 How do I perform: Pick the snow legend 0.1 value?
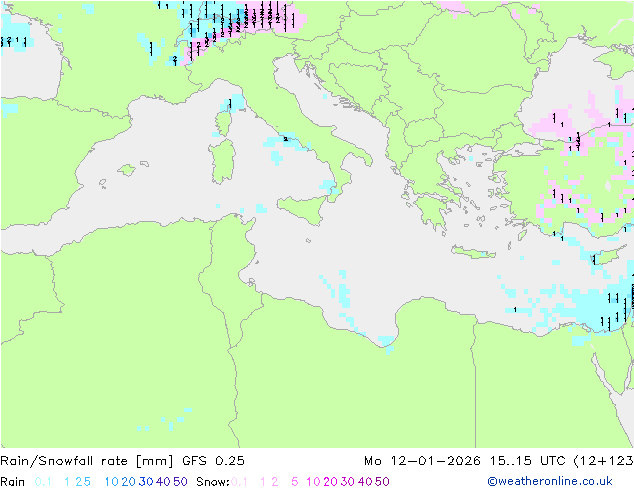[239, 482]
